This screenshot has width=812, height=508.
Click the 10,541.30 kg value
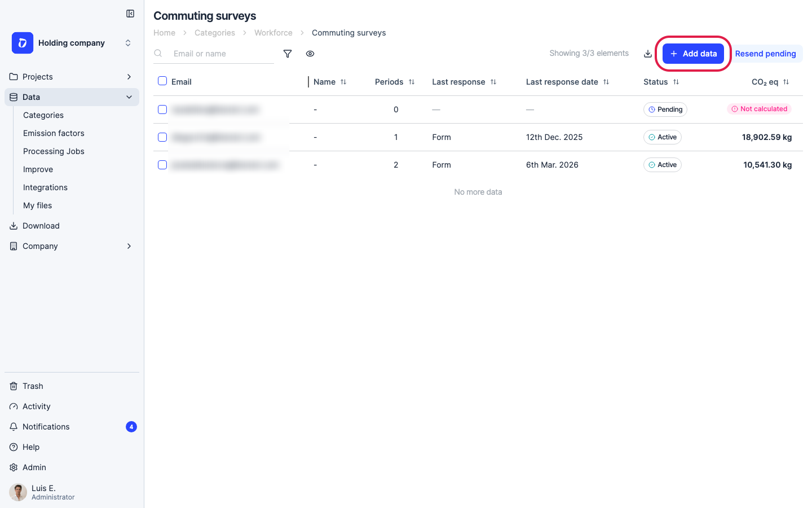coord(767,165)
